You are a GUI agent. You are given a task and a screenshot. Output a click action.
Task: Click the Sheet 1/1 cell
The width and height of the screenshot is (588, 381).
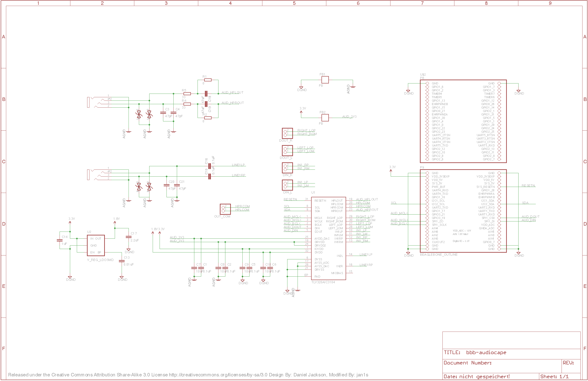[554, 377]
